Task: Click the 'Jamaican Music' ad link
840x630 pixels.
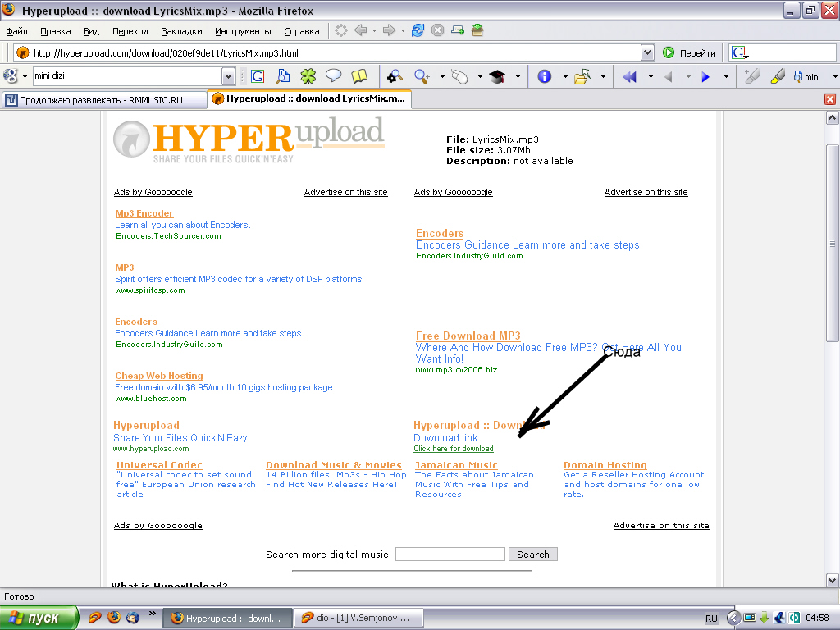Action: (x=456, y=465)
